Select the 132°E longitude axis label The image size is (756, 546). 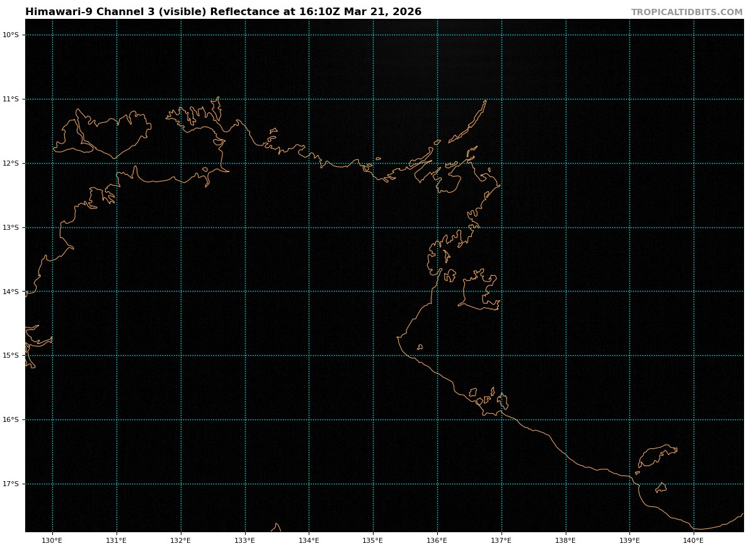[181, 540]
